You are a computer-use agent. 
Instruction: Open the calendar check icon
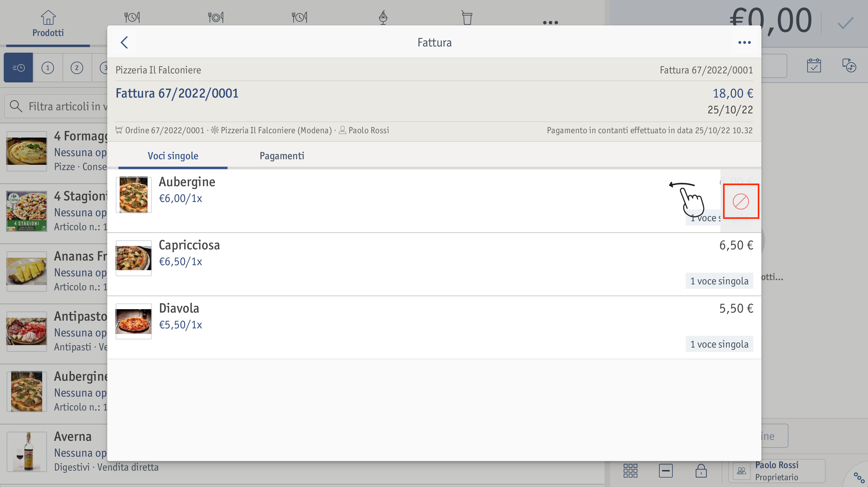click(x=814, y=66)
